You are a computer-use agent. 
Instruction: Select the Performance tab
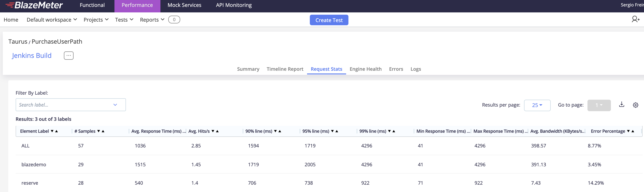137,6
